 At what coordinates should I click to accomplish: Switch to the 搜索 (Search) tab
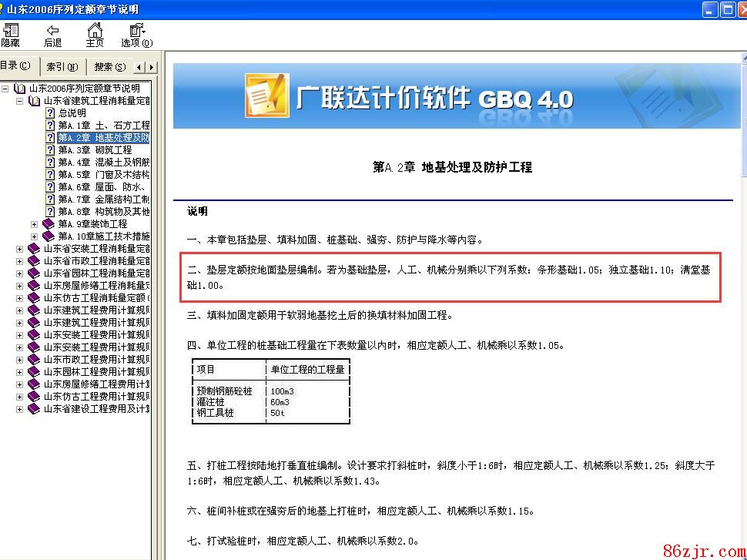point(109,67)
